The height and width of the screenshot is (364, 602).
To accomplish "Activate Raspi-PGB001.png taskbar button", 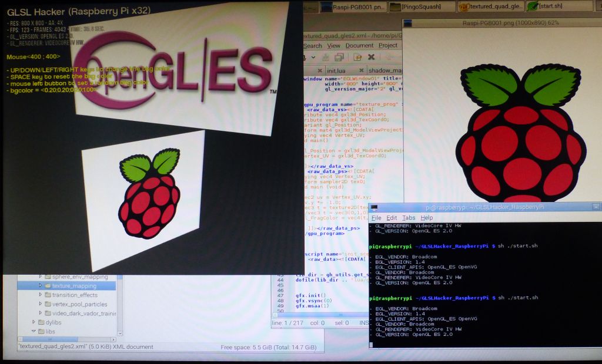I will click(353, 6).
